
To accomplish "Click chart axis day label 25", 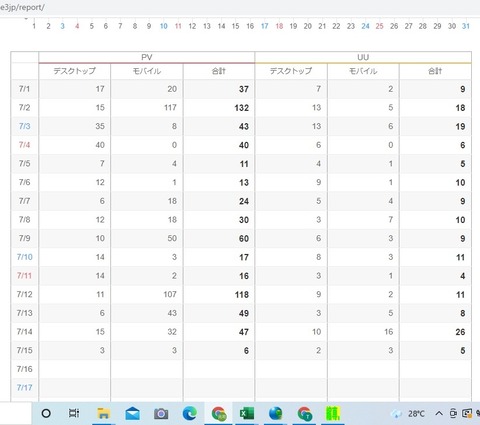I will [x=380, y=26].
